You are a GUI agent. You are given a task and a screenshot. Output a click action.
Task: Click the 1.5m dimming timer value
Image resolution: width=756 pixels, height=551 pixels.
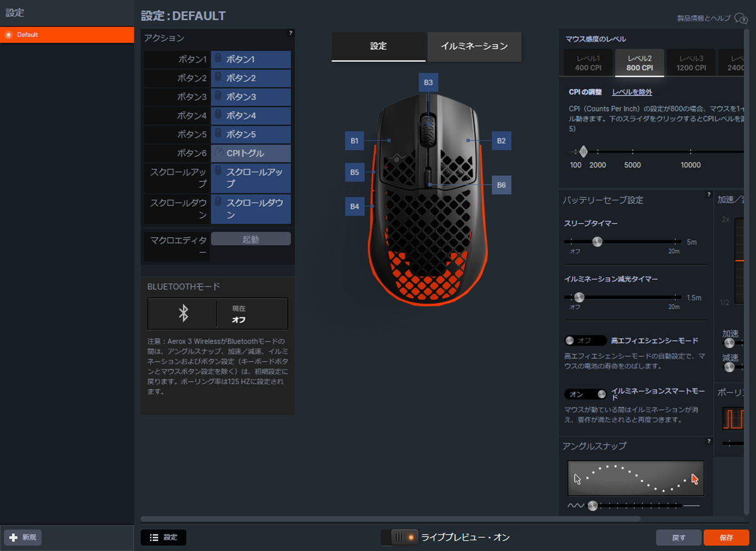(x=694, y=297)
